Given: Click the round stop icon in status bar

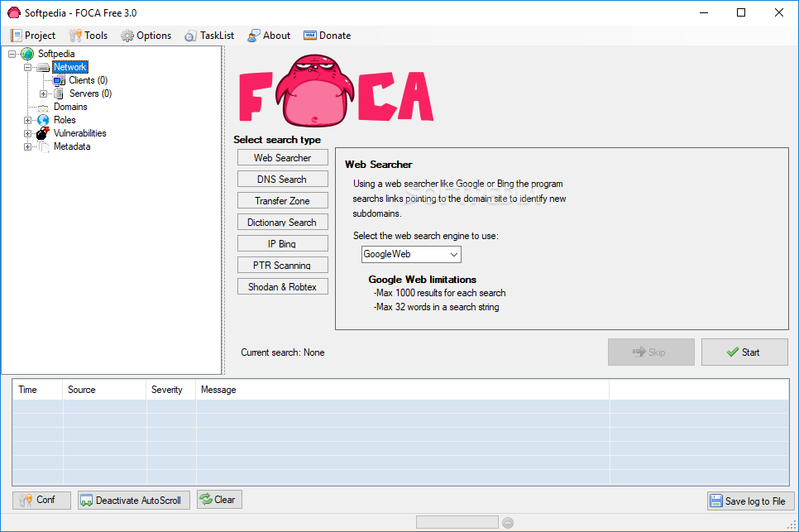Looking at the screenshot, I should tap(508, 523).
